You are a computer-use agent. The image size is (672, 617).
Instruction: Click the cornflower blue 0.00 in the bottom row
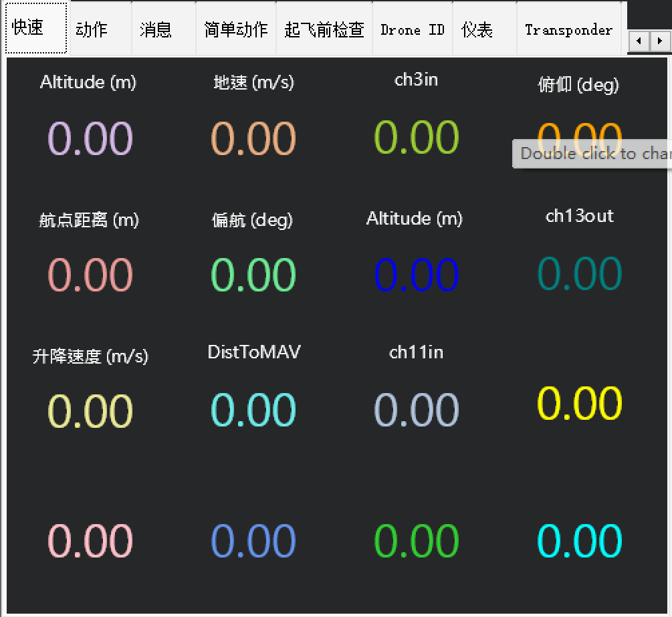pyautogui.click(x=253, y=541)
